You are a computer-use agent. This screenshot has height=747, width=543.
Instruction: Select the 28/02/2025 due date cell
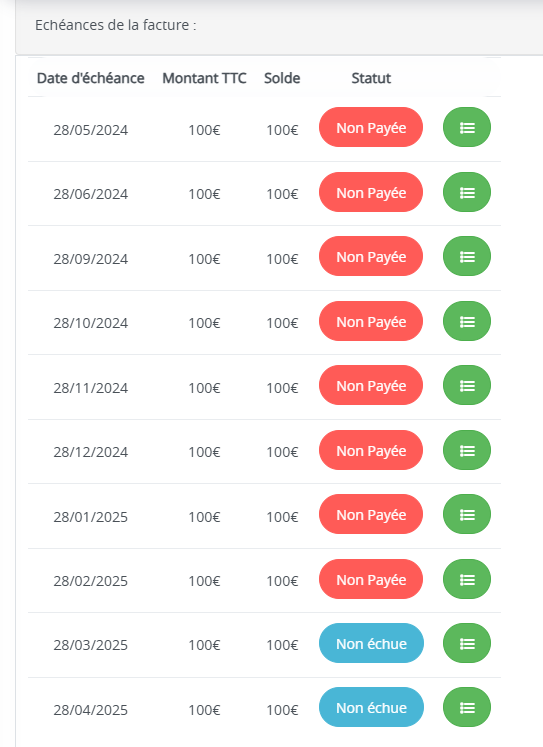tap(90, 581)
